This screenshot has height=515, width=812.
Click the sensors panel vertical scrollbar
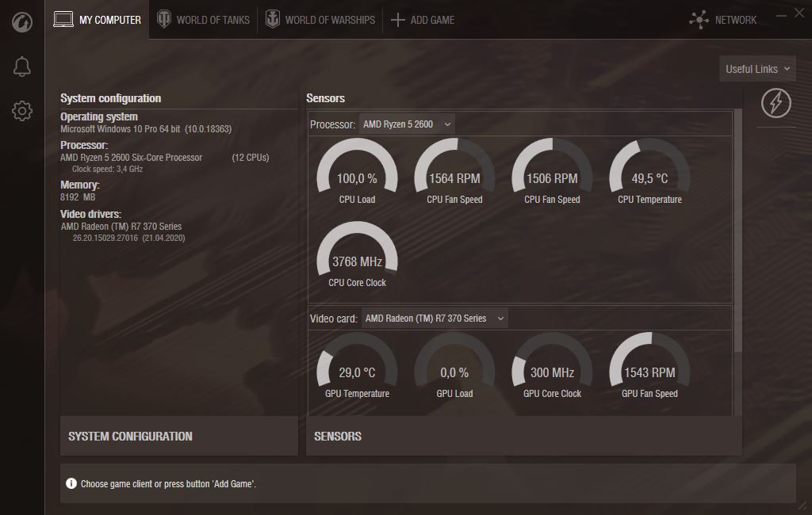[x=738, y=231]
